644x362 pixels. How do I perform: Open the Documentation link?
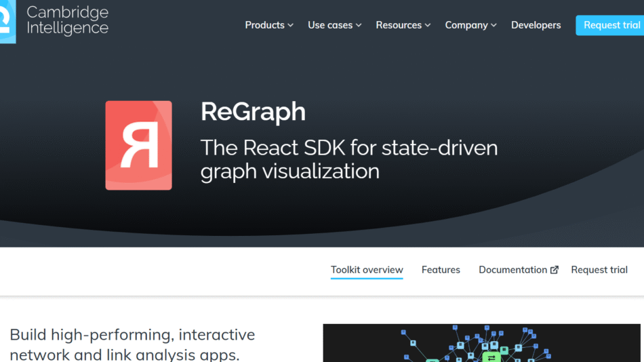click(512, 270)
